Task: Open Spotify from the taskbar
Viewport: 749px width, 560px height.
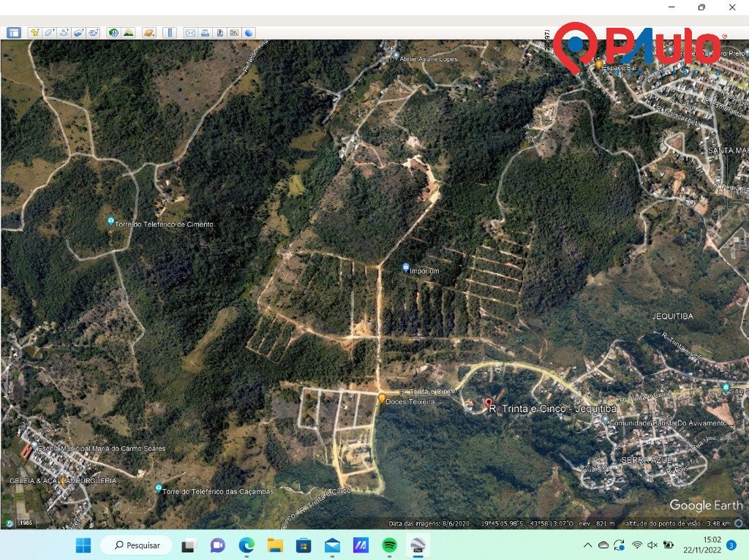Action: coord(389,545)
